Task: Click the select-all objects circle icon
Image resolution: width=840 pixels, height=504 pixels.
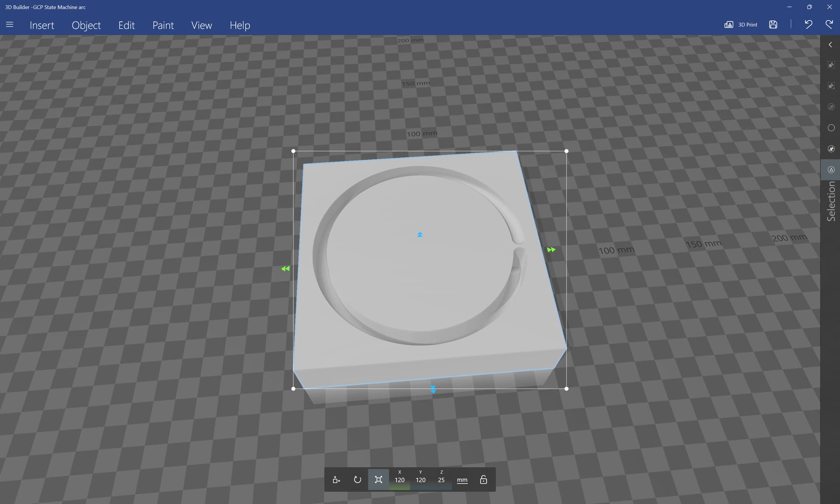Action: [831, 149]
